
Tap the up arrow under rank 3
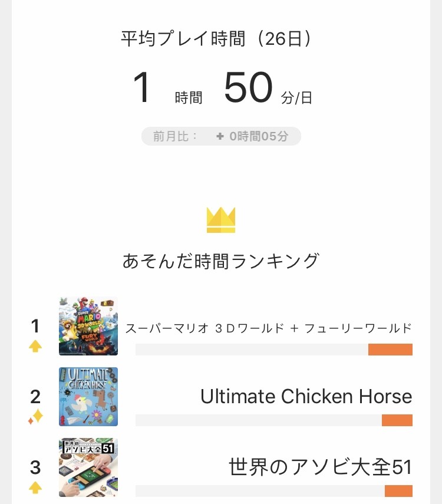(x=35, y=487)
